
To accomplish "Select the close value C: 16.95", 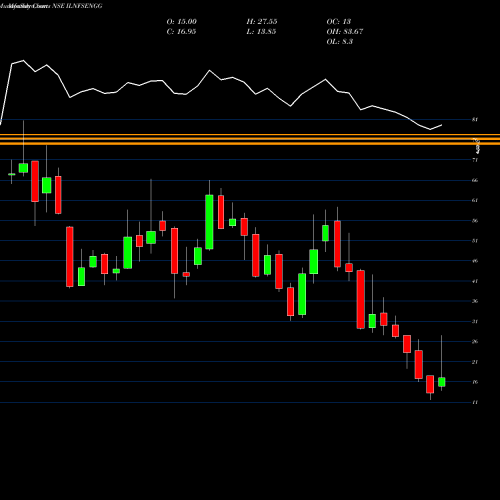I will pos(181,32).
